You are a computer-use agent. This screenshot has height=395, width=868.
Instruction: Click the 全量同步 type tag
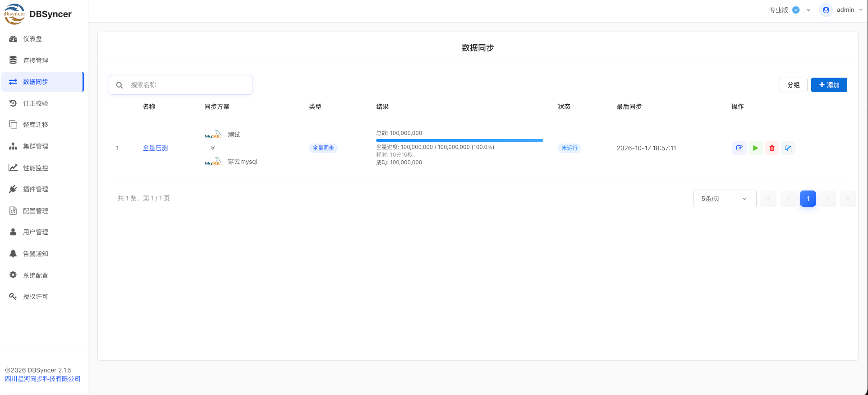pyautogui.click(x=323, y=148)
